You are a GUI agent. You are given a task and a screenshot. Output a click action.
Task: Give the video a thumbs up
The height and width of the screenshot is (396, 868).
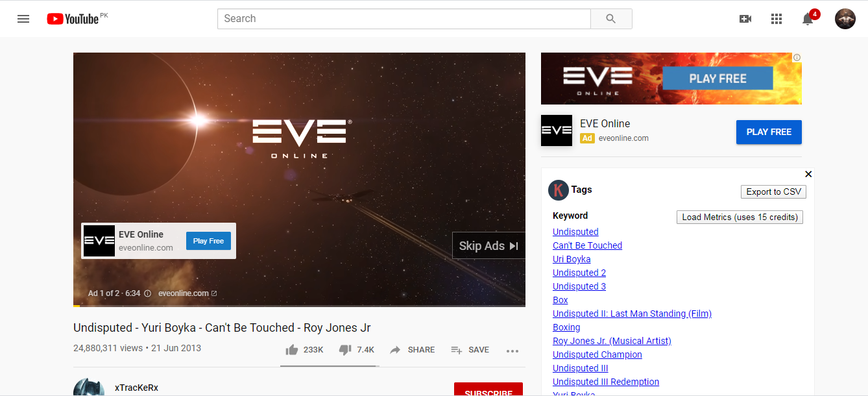click(x=292, y=349)
